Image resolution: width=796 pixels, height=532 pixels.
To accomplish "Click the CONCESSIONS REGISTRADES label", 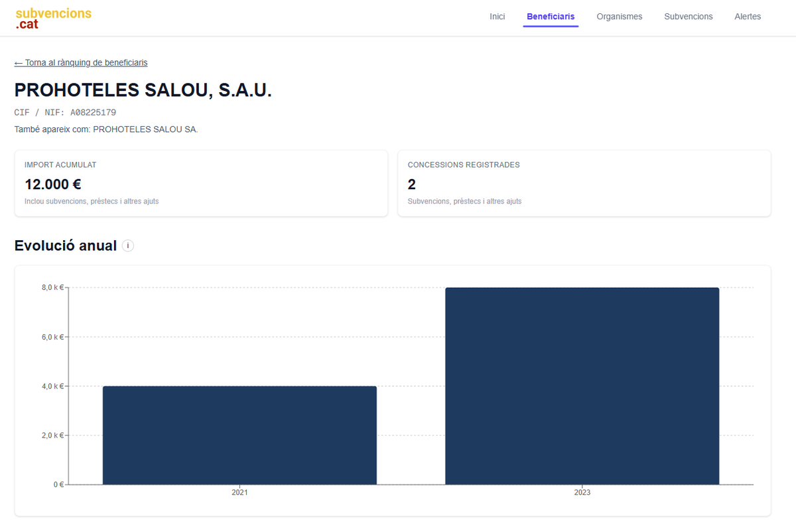I will tap(464, 165).
